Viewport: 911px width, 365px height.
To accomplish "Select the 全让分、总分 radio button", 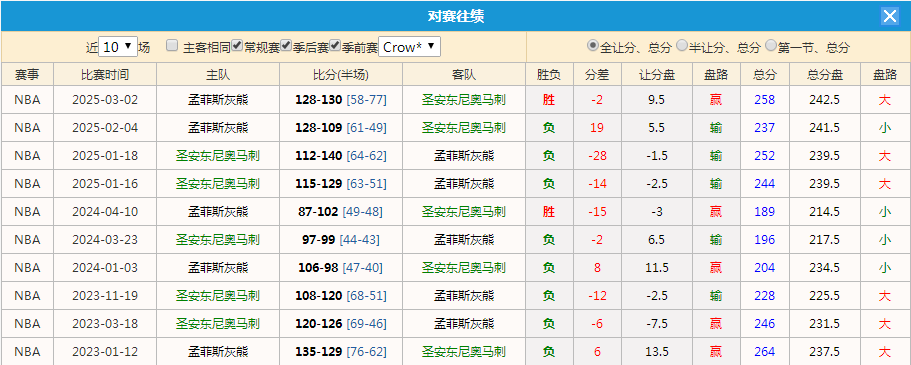I will (593, 45).
